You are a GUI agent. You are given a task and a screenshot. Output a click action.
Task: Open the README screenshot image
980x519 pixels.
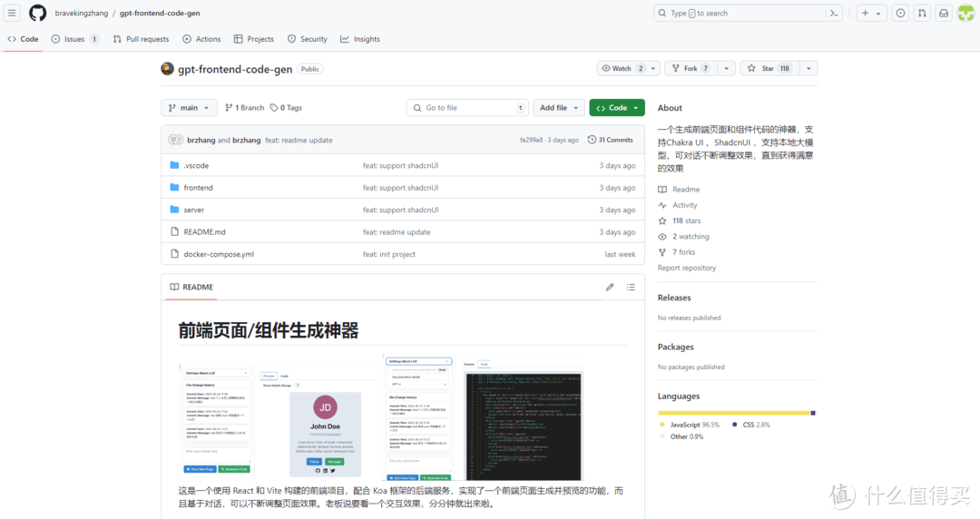[381, 417]
